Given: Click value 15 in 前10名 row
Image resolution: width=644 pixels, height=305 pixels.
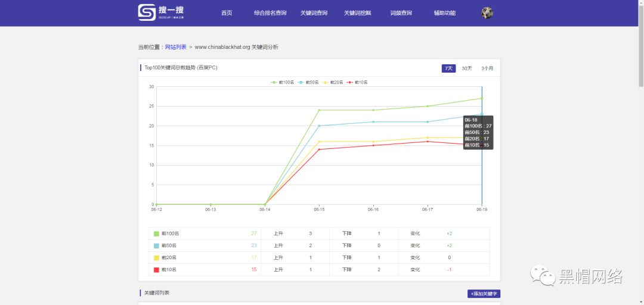Looking at the screenshot, I should pyautogui.click(x=254, y=270).
